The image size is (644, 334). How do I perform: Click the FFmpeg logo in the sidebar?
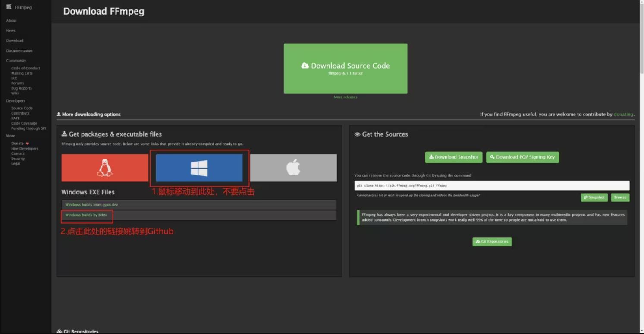tap(19, 7)
